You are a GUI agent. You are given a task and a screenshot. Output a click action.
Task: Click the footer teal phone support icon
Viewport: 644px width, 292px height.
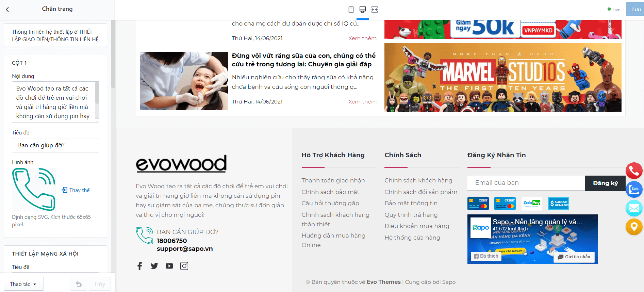click(x=145, y=236)
